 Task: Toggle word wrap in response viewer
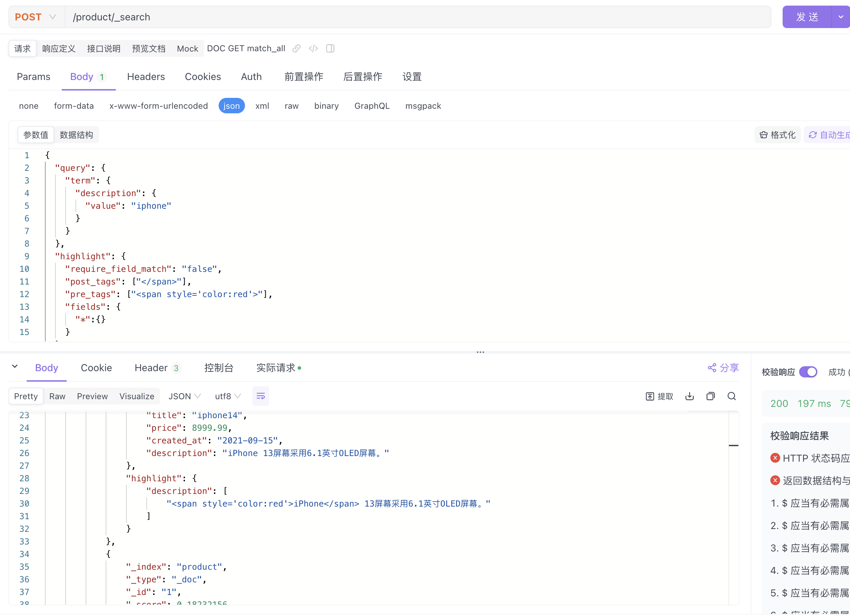pyautogui.click(x=260, y=396)
